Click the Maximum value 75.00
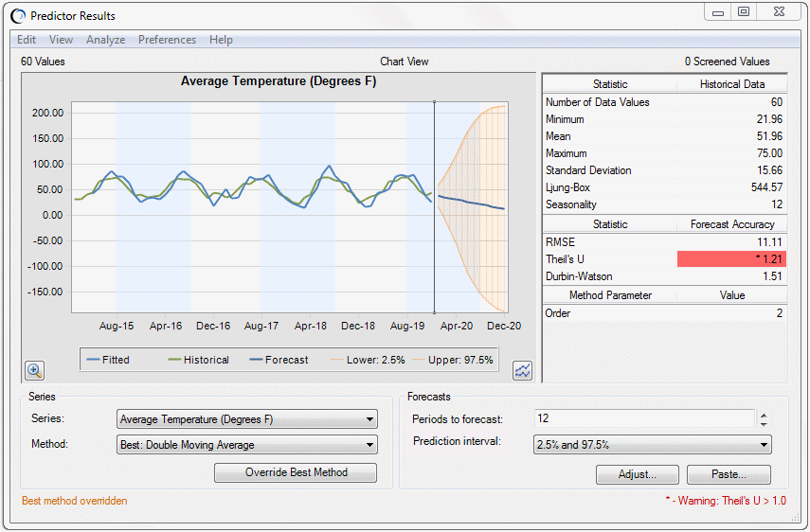Screen dimensions: 810x532 pyautogui.click(x=769, y=153)
